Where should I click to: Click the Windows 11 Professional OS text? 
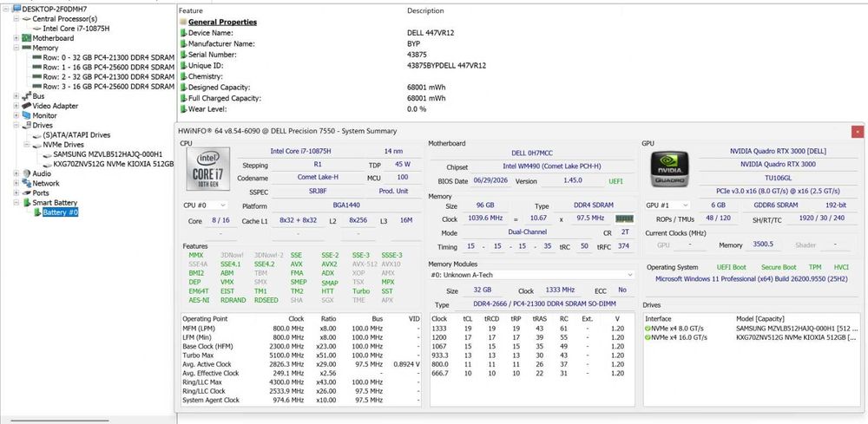[x=751, y=279]
